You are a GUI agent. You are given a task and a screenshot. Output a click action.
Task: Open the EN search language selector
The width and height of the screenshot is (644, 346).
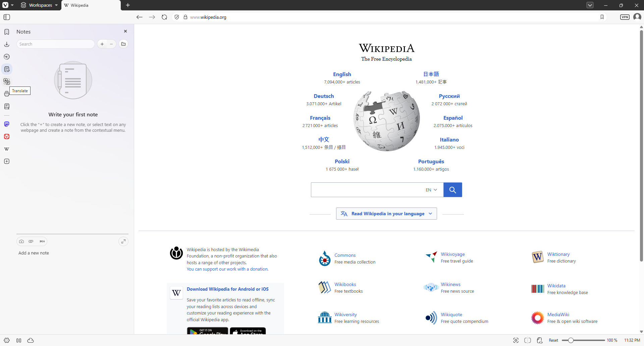pos(431,190)
